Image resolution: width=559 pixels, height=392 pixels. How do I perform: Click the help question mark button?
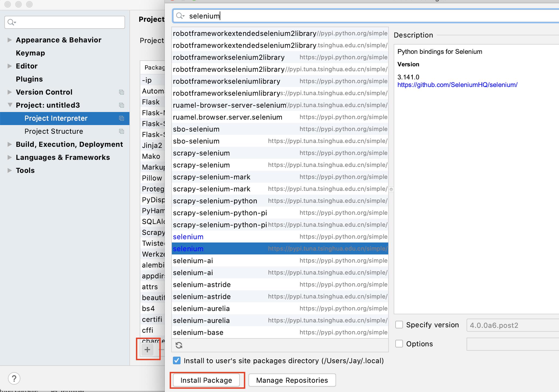(x=14, y=378)
